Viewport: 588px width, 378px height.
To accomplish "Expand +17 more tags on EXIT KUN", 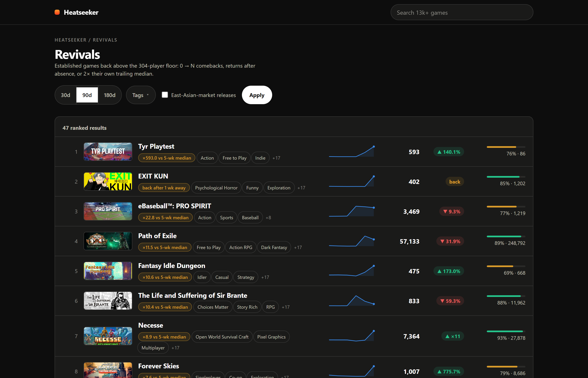I will coord(301,188).
